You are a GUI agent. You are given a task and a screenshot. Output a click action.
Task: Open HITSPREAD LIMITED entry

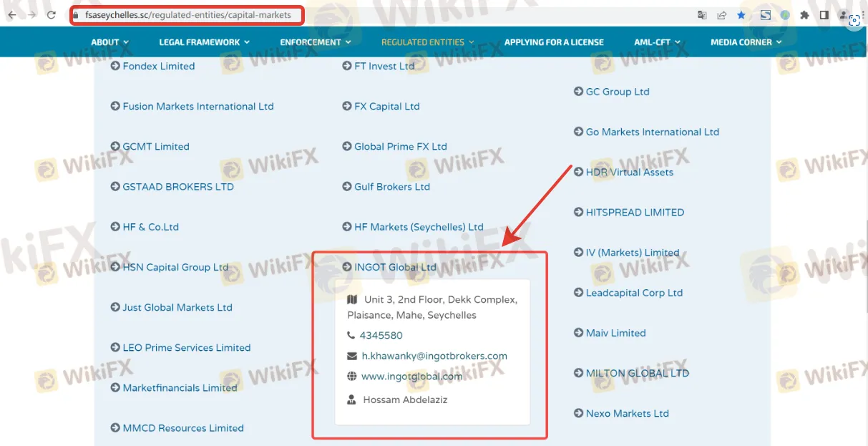tap(635, 212)
